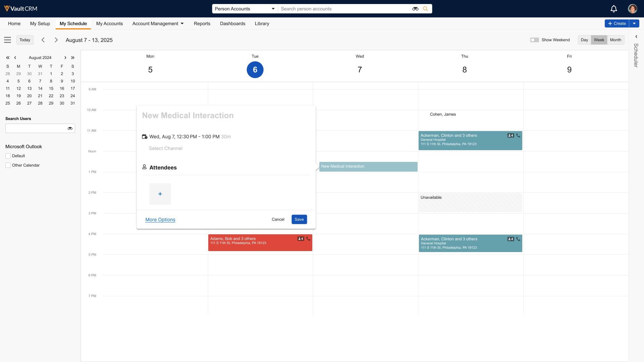Click the notifications bell icon
This screenshot has width=644, height=362.
click(x=613, y=9)
